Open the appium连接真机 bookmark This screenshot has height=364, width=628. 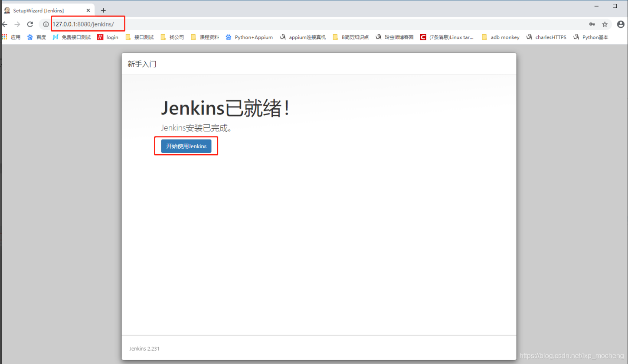tap(303, 37)
